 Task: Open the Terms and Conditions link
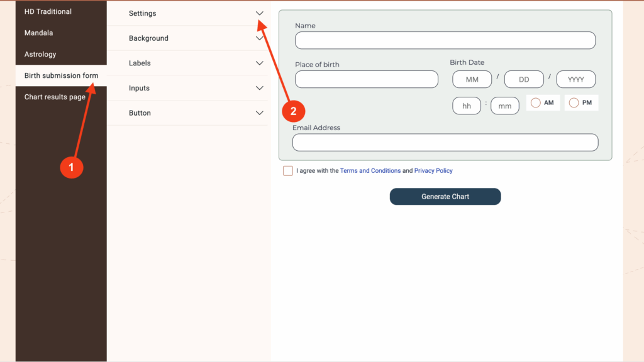[x=370, y=171]
